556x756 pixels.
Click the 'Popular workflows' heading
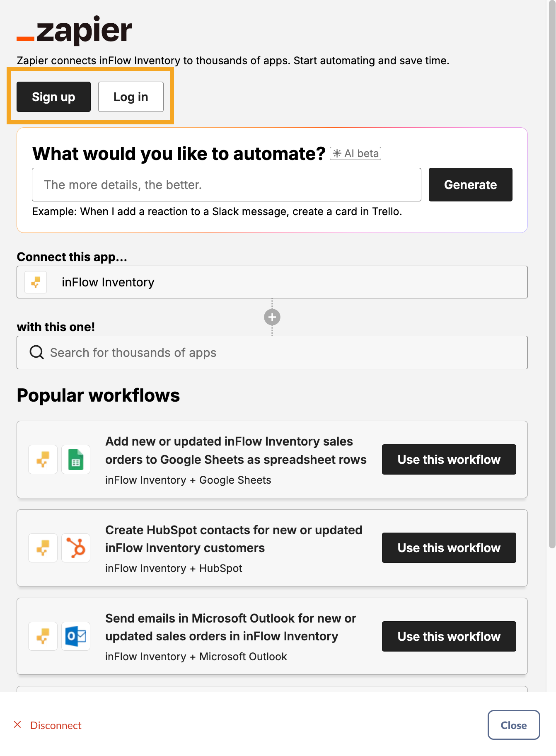(x=98, y=395)
